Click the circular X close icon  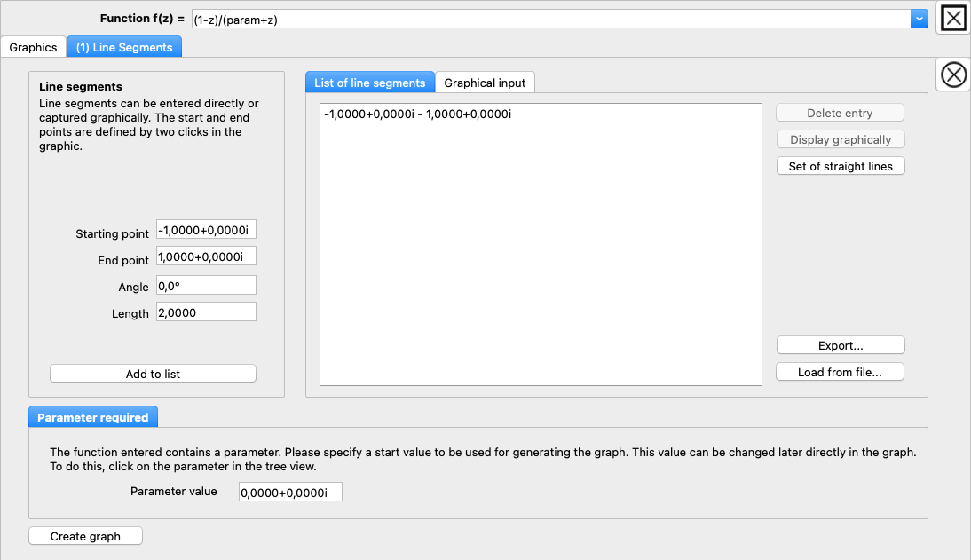pyautogui.click(x=953, y=75)
